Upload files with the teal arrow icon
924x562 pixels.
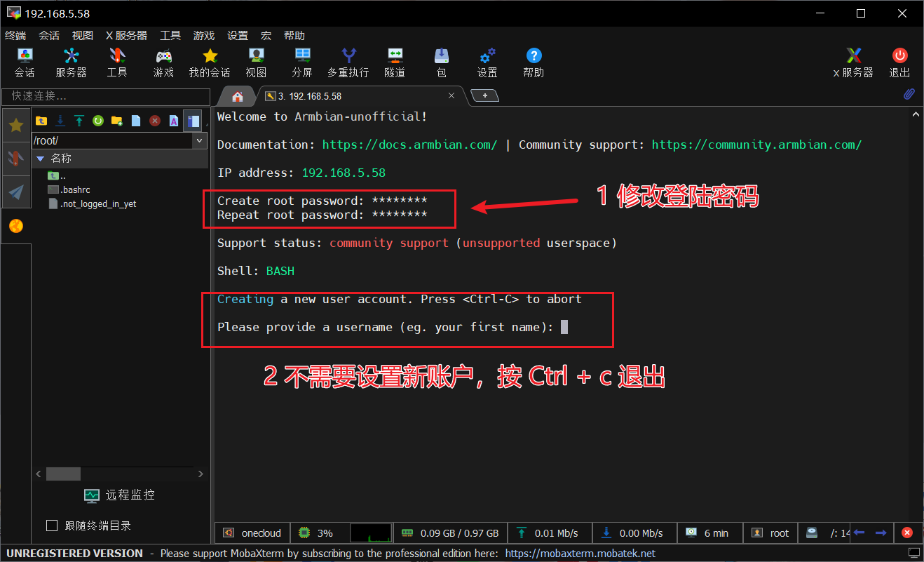[79, 121]
